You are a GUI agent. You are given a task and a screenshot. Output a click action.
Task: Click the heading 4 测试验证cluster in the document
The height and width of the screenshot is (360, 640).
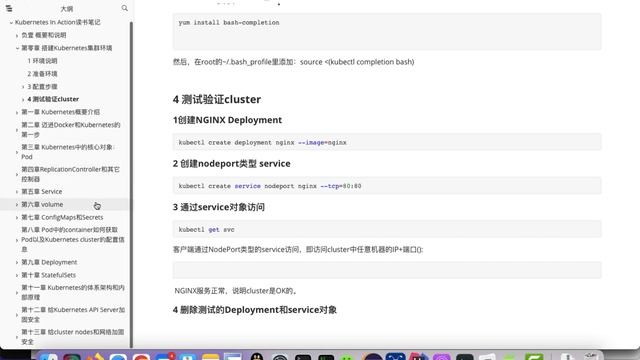click(x=217, y=99)
